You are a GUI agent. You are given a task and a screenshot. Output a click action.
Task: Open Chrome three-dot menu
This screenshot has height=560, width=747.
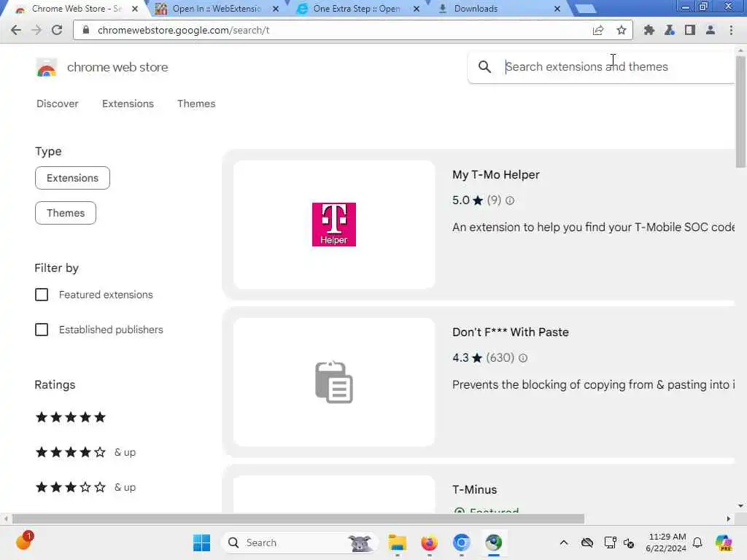coord(731,30)
